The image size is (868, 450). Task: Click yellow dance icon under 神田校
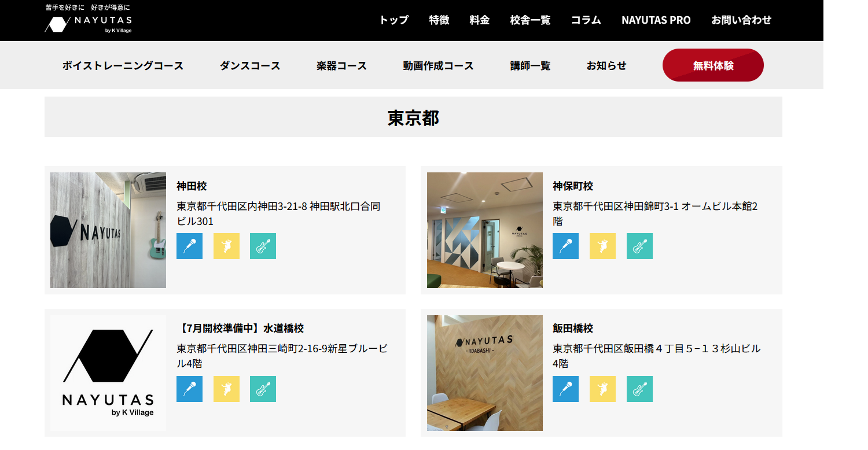coord(226,246)
